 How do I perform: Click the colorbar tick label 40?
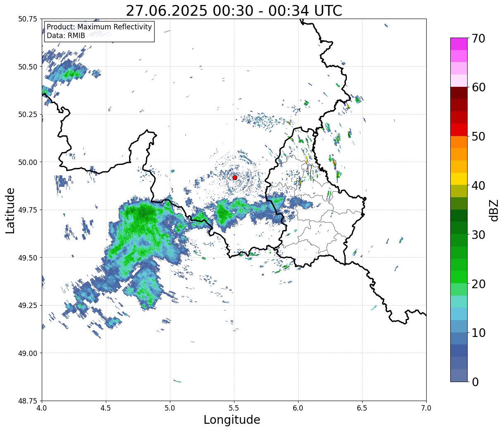click(x=478, y=186)
